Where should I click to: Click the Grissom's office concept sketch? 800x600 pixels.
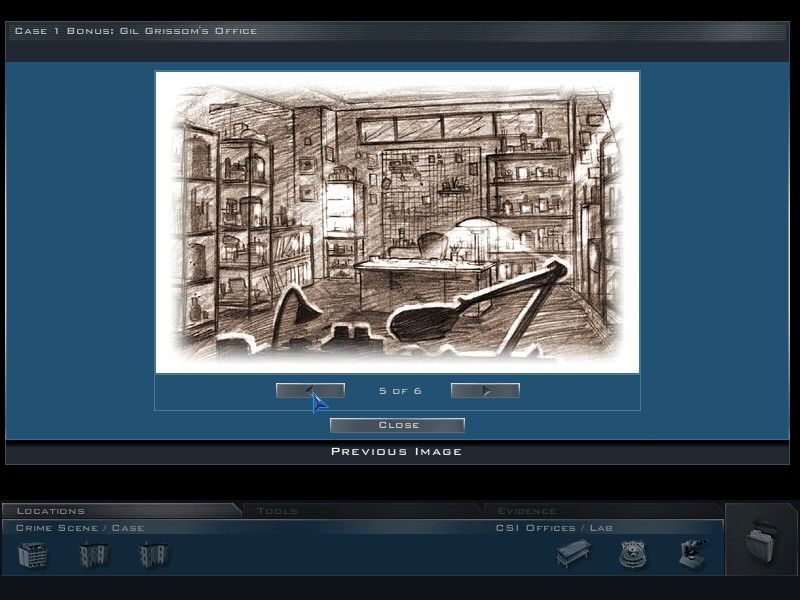(397, 221)
